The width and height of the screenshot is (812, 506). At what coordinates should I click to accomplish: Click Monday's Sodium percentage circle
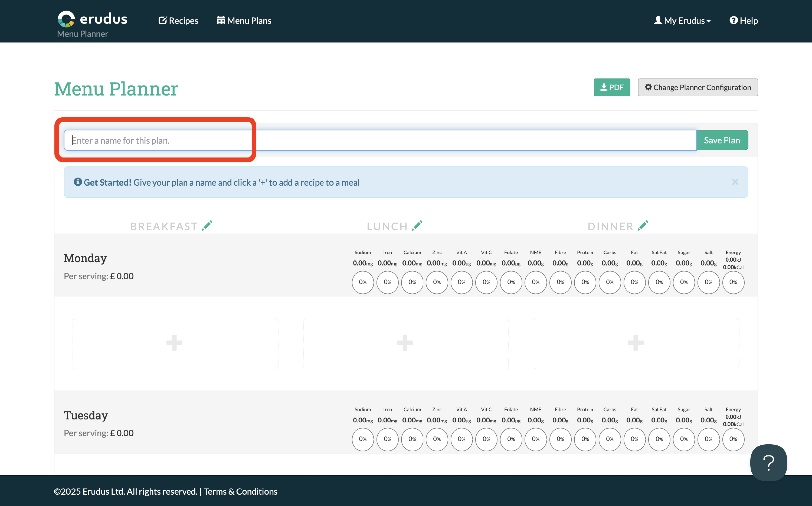click(362, 282)
